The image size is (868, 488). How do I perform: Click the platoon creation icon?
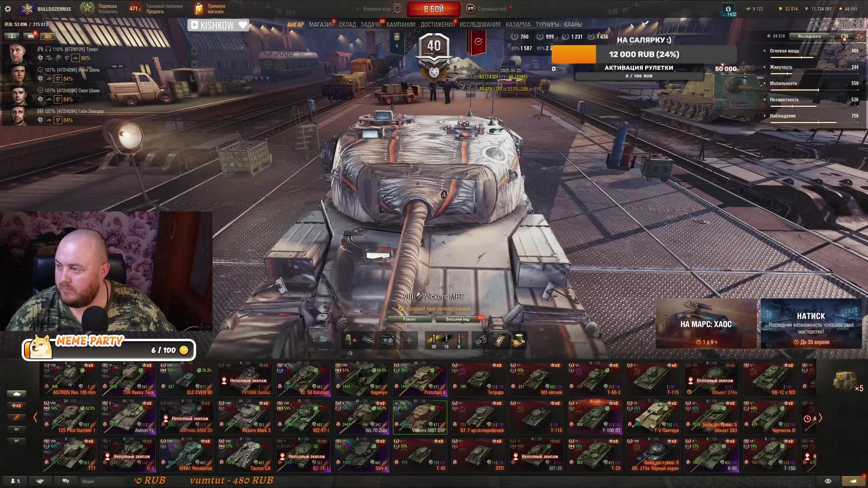pyautogui.click(x=397, y=8)
